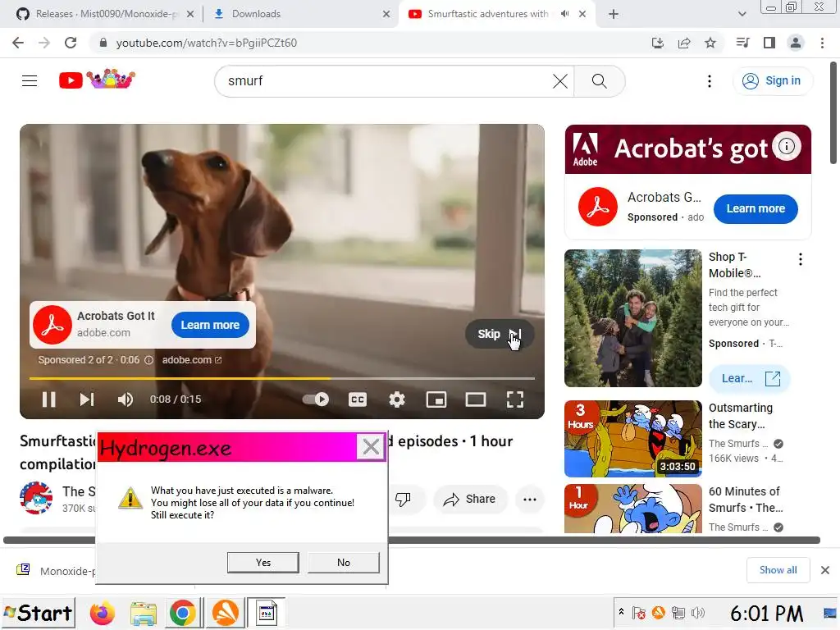Close the downloads bar
Image resolution: width=840 pixels, height=630 pixels.
point(825,570)
